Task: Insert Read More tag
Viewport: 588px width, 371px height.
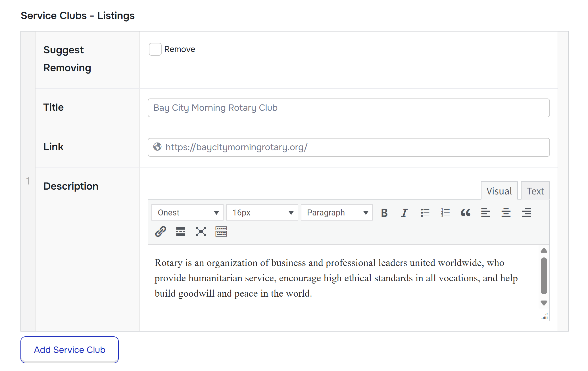Action: tap(181, 232)
